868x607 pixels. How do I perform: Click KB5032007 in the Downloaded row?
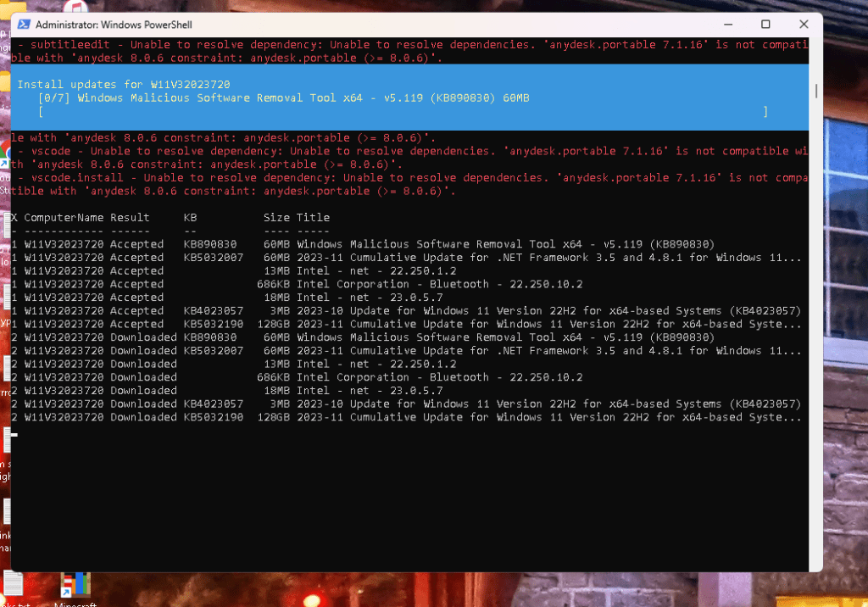click(213, 351)
